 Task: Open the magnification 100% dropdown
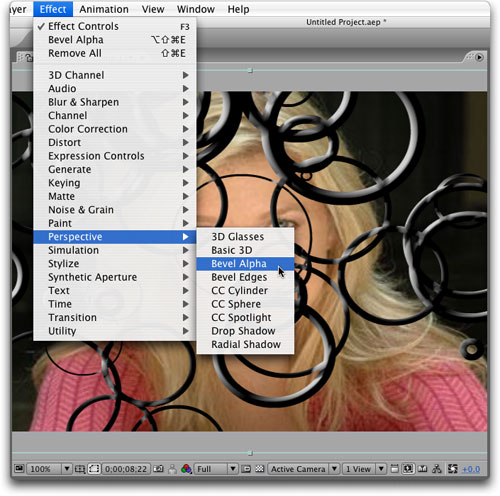tap(49, 469)
